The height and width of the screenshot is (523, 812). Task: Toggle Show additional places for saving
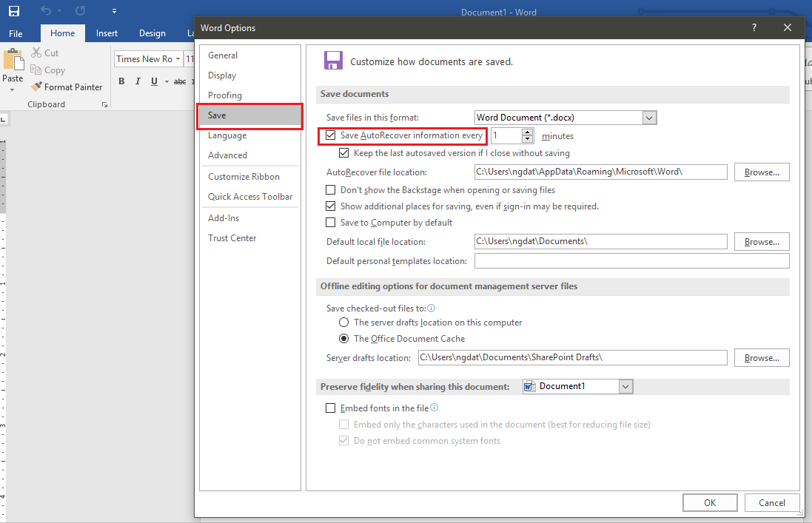click(x=330, y=206)
